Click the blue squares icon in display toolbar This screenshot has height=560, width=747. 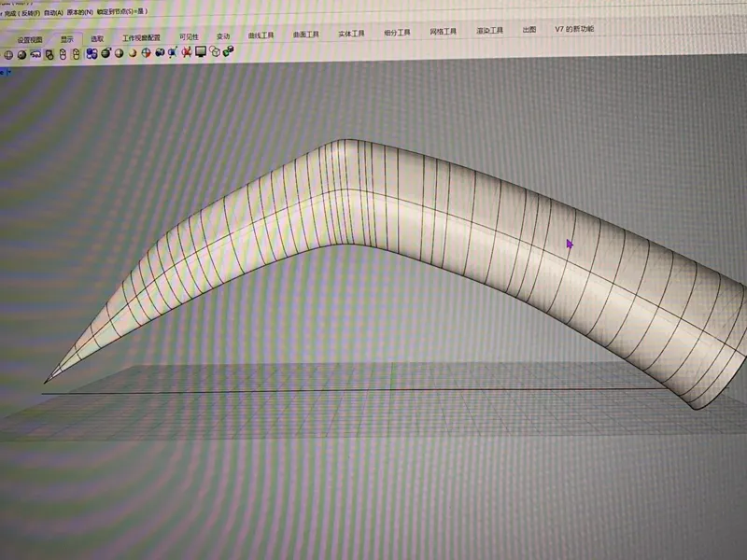click(92, 53)
